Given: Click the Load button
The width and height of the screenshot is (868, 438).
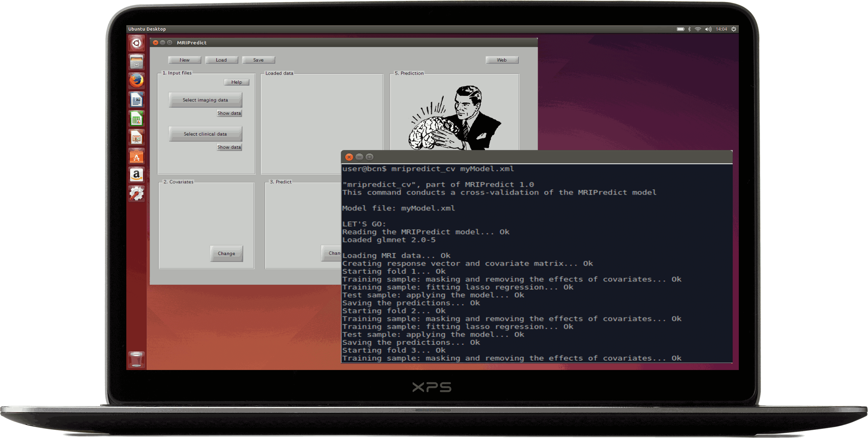Looking at the screenshot, I should point(221,60).
